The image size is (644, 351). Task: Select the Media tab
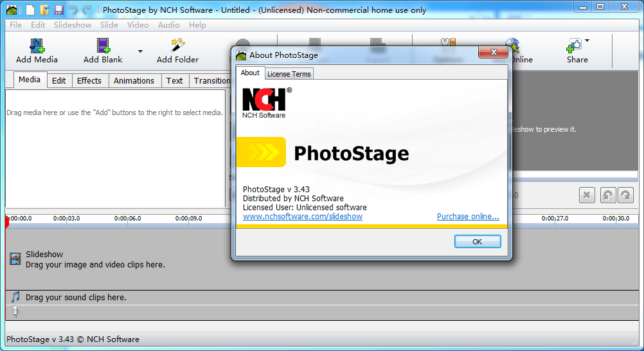pyautogui.click(x=30, y=80)
